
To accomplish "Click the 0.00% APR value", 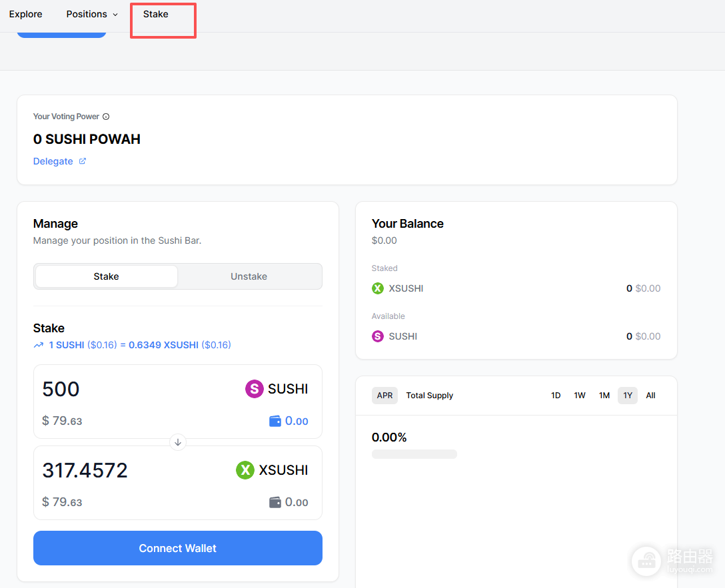I will click(389, 438).
